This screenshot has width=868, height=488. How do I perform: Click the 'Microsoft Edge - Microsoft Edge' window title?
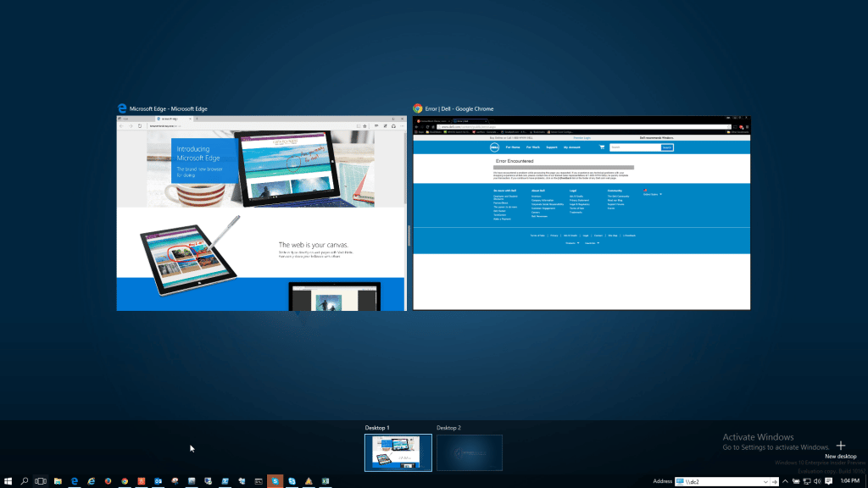169,109
